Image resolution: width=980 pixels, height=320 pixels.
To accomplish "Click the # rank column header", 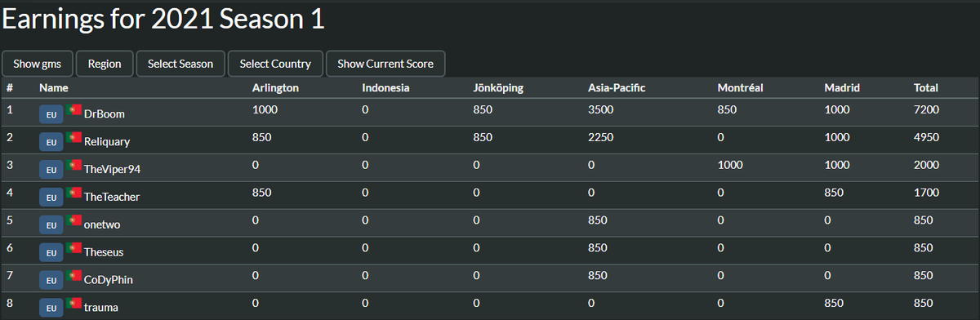I will click(x=10, y=87).
